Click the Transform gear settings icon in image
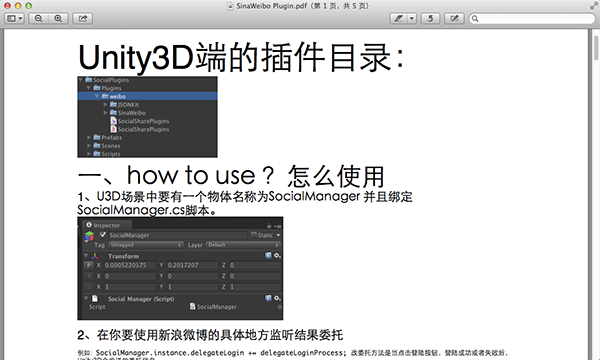Screen dimensions: 600x360 [x=277, y=256]
